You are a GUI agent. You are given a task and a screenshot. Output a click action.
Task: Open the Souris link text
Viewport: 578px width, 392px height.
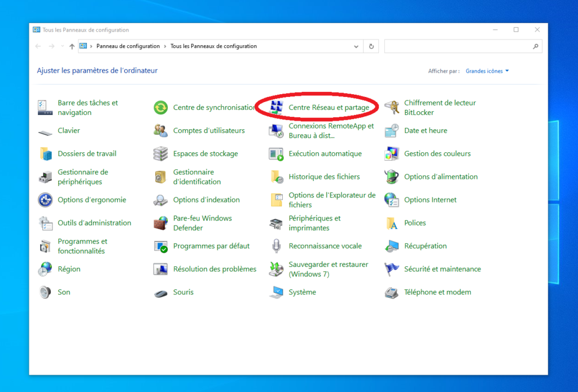point(183,292)
